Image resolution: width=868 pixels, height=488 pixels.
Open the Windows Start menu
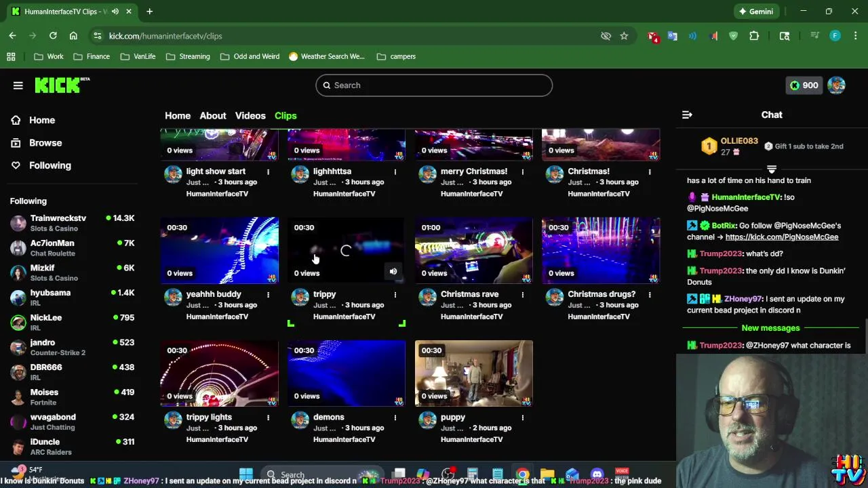point(246,474)
